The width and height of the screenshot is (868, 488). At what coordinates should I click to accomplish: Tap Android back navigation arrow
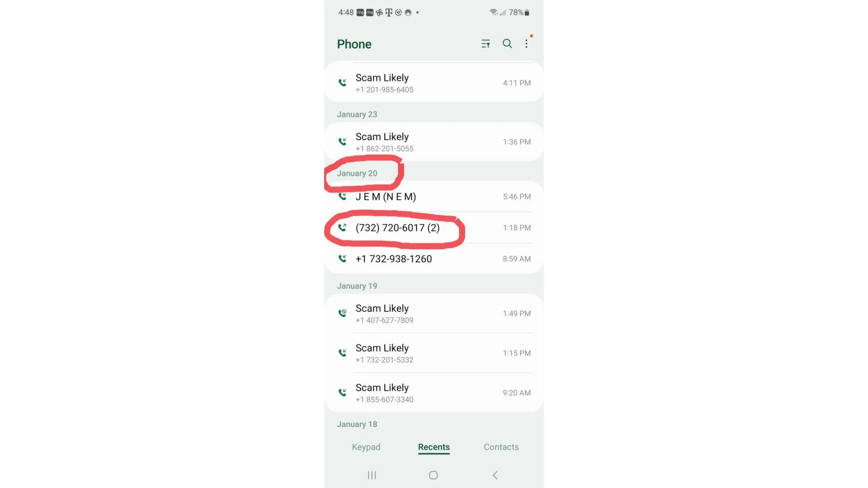coord(495,475)
